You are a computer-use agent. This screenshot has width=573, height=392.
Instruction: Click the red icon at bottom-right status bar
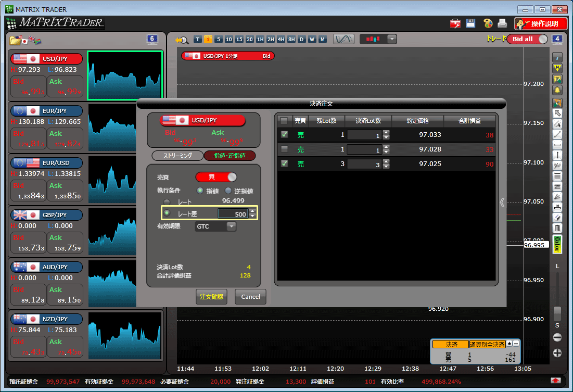click(555, 381)
